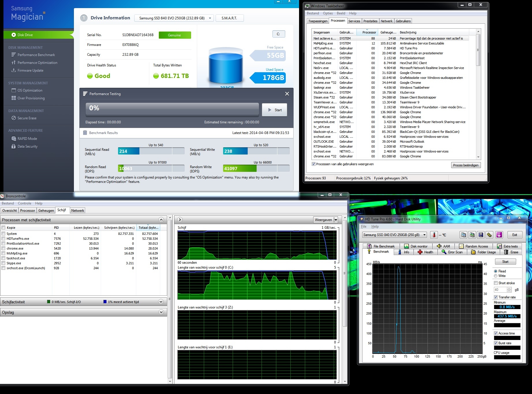Open HD Tune options wrench icon
This screenshot has height=394, width=532.
489,235
